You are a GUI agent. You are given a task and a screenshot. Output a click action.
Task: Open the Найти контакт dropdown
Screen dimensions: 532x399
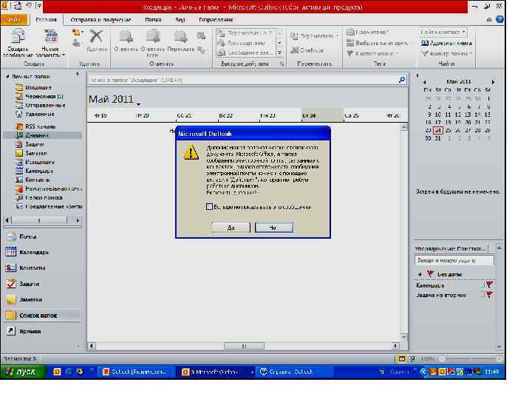click(463, 33)
